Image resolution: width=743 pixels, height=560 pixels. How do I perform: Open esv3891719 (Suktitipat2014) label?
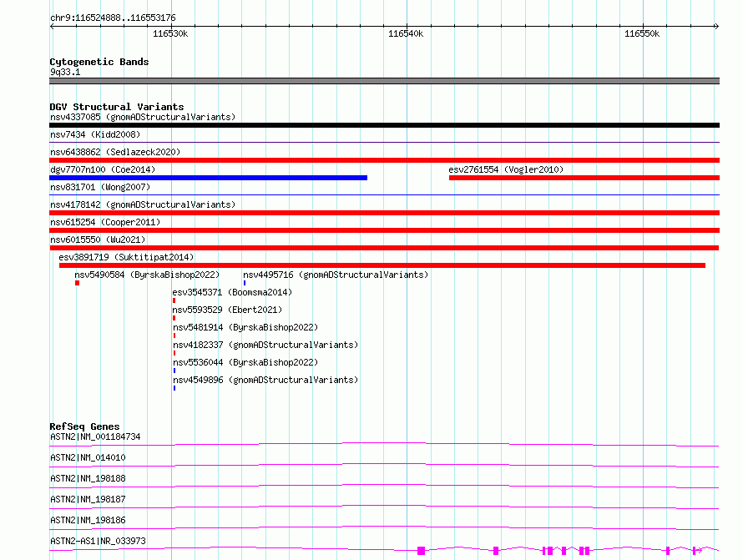coord(126,257)
